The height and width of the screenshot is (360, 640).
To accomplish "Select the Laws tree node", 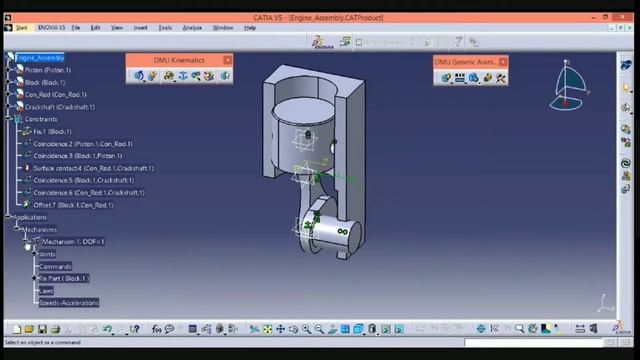I will point(46,291).
